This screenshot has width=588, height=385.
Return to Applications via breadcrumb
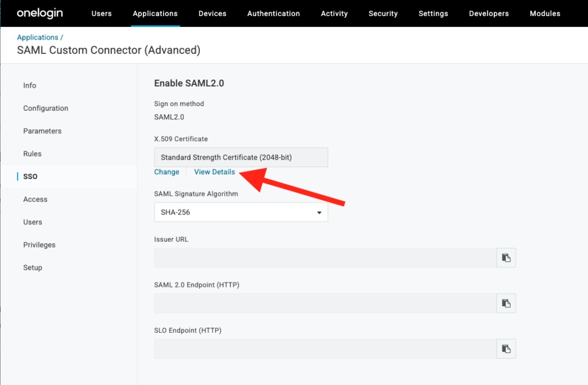point(37,37)
